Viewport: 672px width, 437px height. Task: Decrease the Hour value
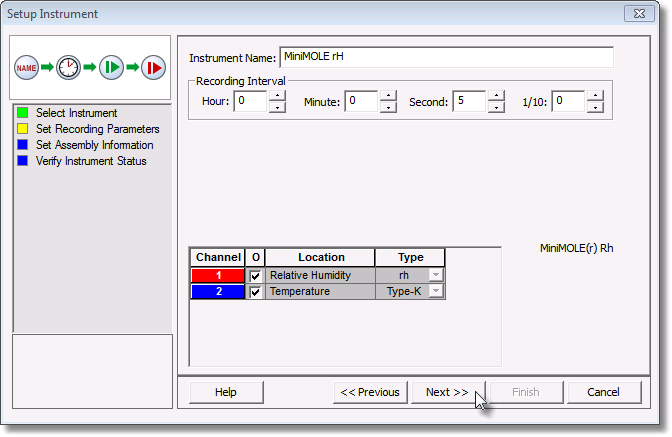coord(278,107)
